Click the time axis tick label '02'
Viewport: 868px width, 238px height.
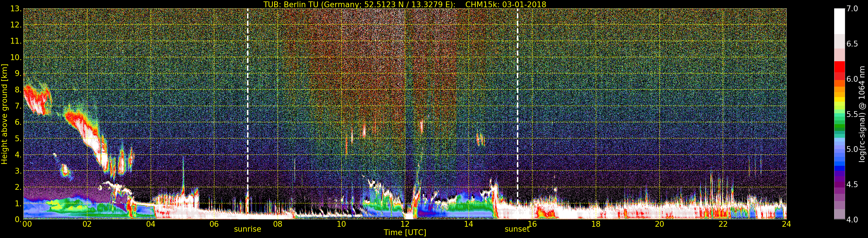87,224
